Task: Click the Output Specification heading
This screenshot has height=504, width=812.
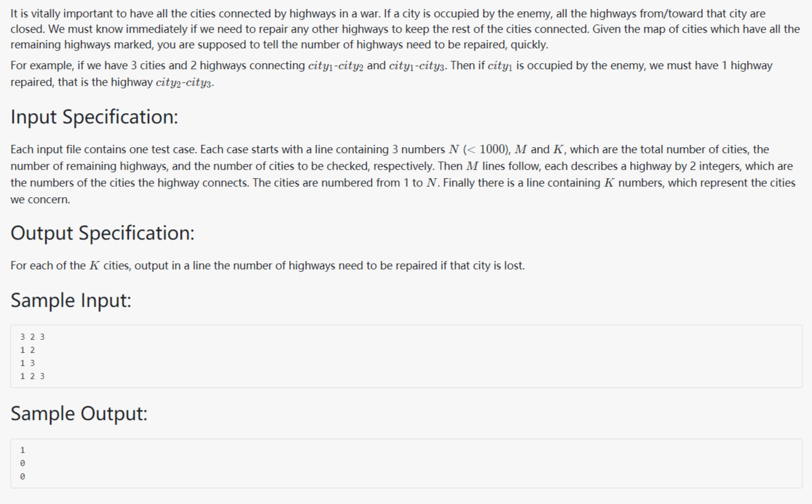Action: click(x=103, y=232)
